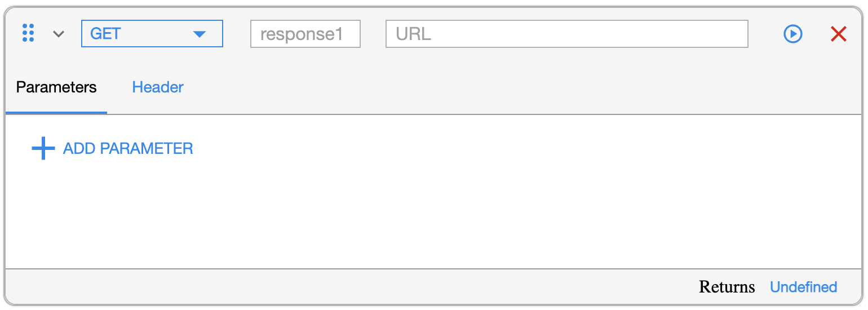
Task: Select the Parameters tab
Action: point(56,87)
